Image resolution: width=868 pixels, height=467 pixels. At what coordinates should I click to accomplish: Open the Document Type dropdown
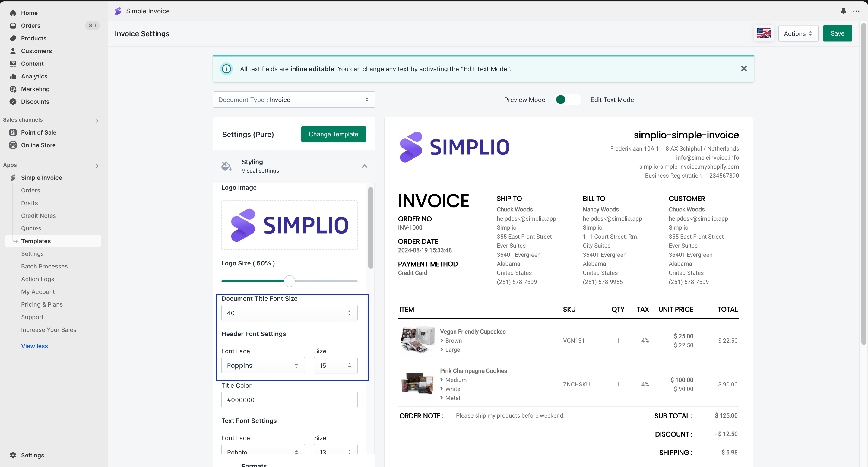(293, 100)
